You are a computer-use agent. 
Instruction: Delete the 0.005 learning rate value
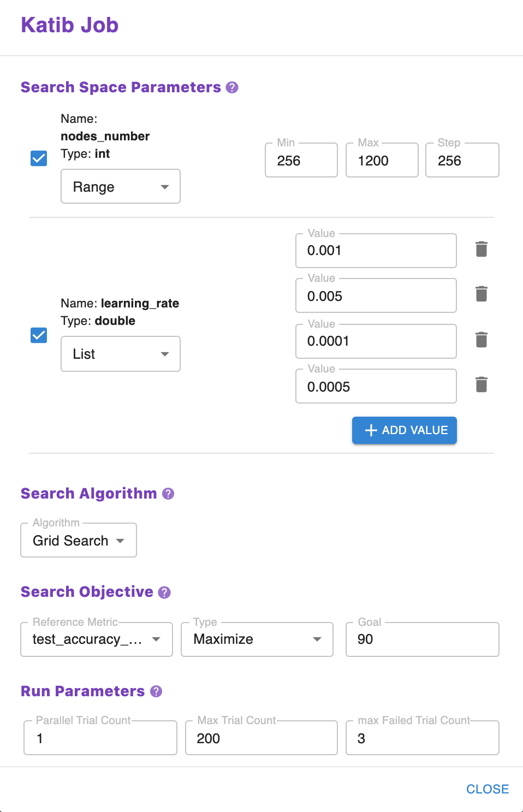click(481, 294)
